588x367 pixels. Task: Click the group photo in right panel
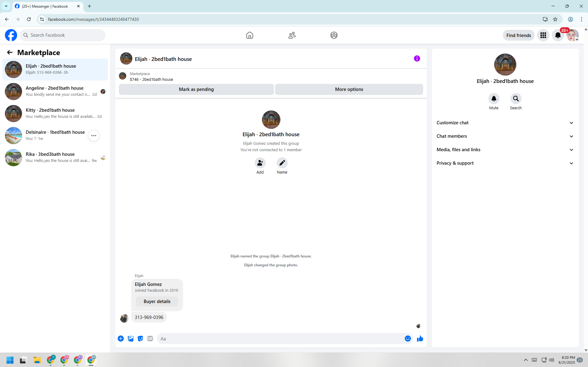point(505,65)
